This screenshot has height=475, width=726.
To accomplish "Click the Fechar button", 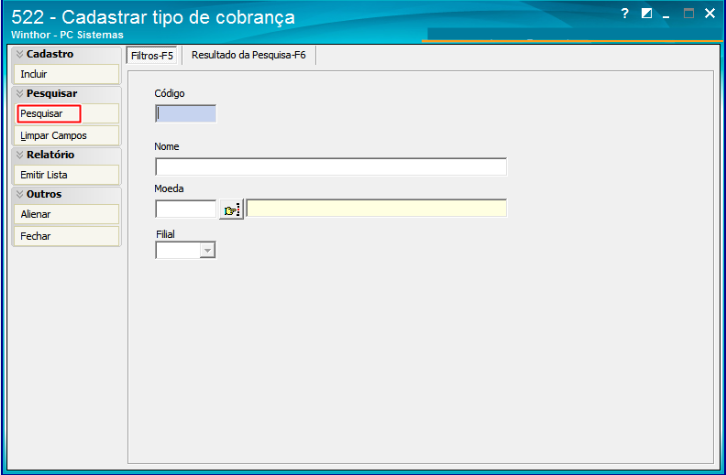I will [67, 236].
